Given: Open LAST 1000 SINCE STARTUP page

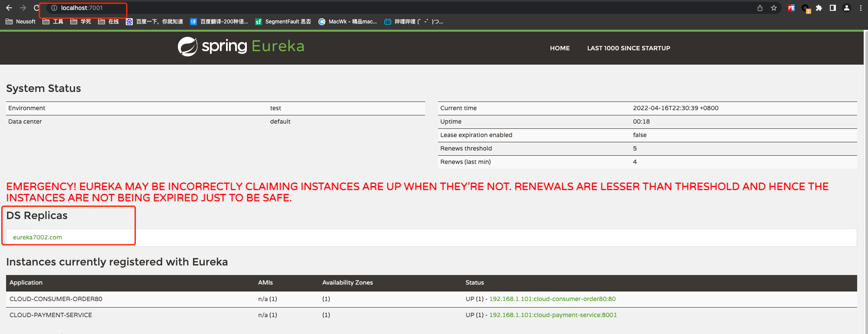Looking at the screenshot, I should [628, 48].
